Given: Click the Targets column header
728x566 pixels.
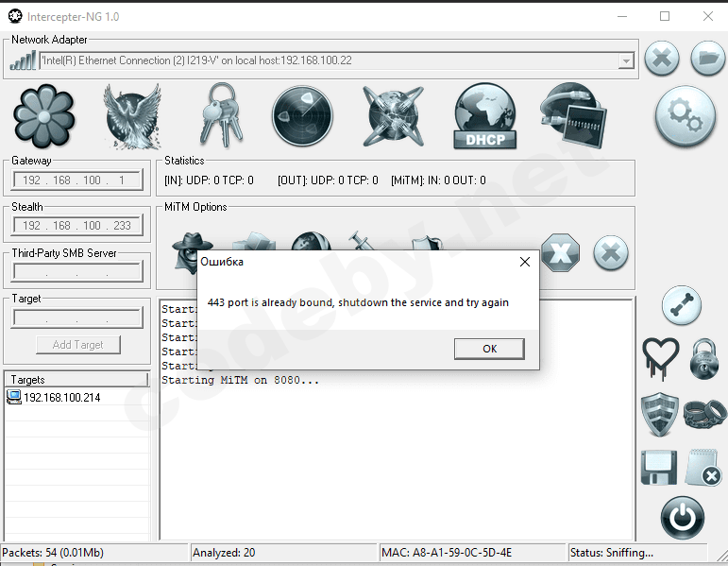Looking at the screenshot, I should coord(77,380).
